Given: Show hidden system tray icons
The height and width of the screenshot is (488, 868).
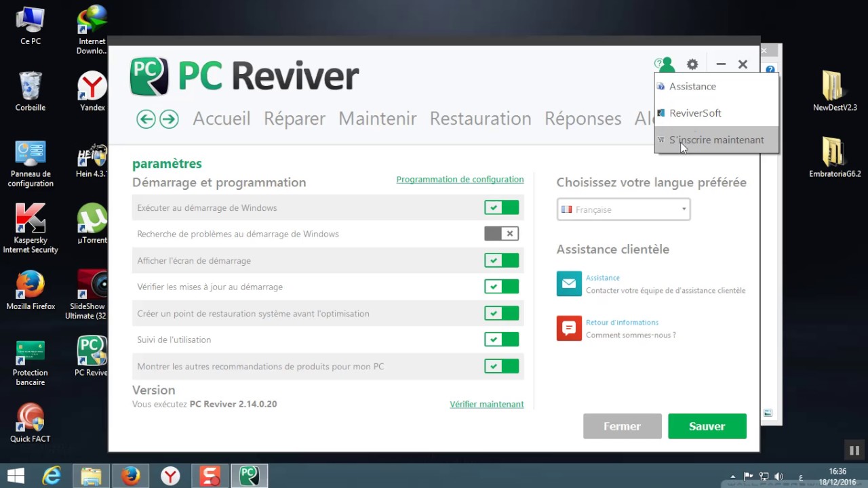Looking at the screenshot, I should click(x=732, y=476).
